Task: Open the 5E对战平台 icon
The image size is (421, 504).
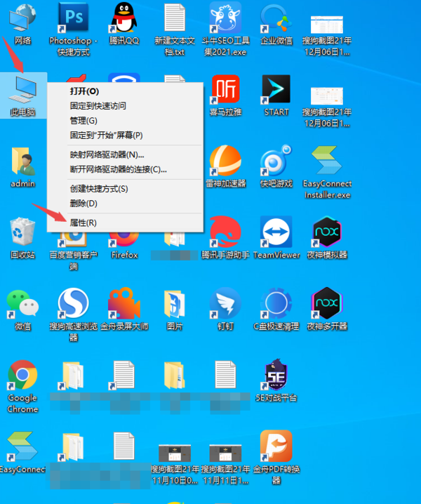Action: click(276, 374)
